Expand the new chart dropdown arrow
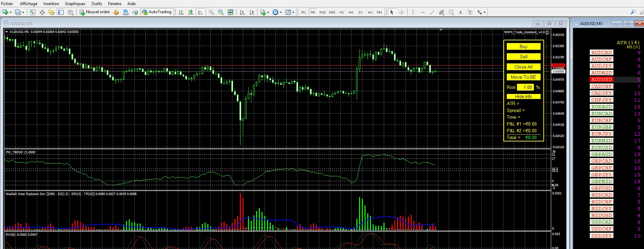 coord(11,13)
